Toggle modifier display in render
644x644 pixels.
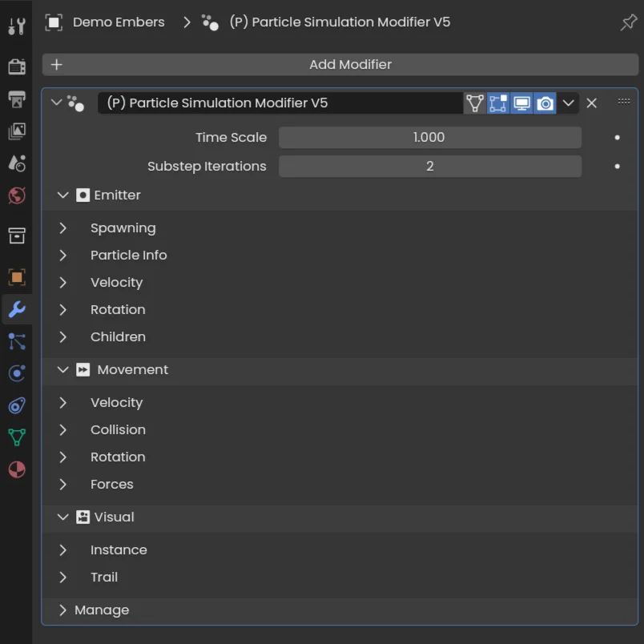coord(545,103)
